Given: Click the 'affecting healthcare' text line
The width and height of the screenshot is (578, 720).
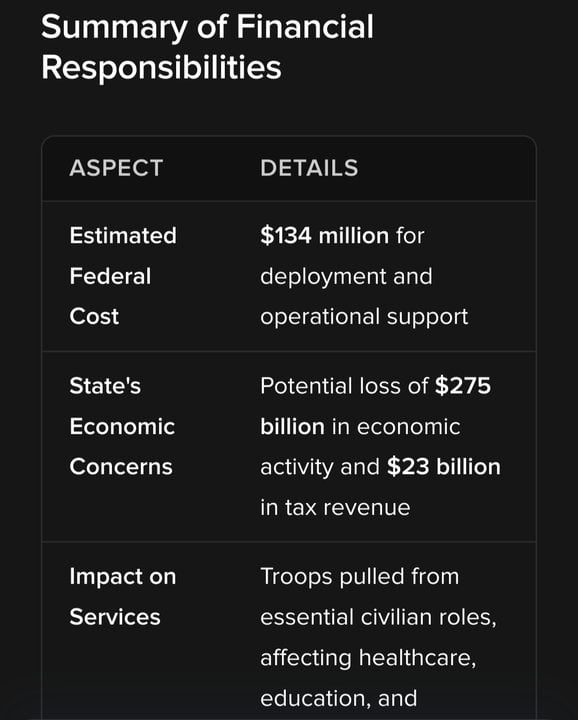Looking at the screenshot, I should [x=368, y=658].
